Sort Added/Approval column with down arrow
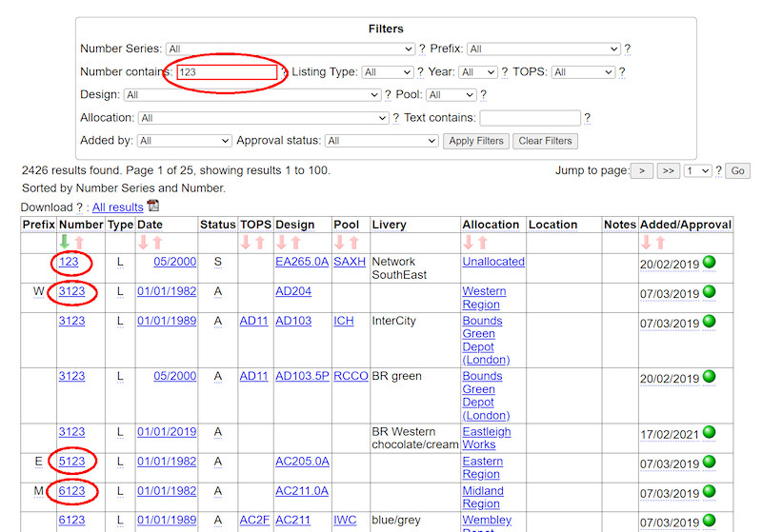The height and width of the screenshot is (532, 762). (646, 242)
